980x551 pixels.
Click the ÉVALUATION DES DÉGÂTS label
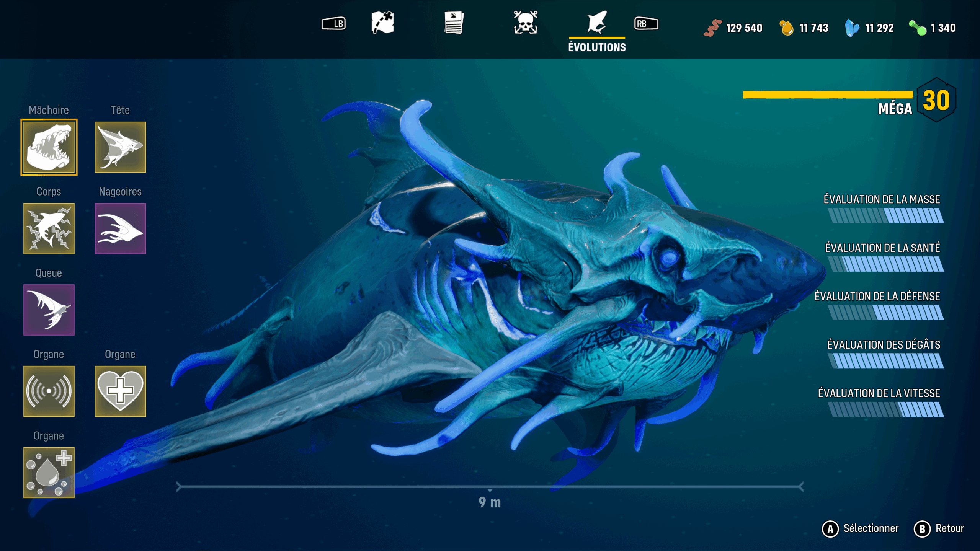click(x=884, y=345)
